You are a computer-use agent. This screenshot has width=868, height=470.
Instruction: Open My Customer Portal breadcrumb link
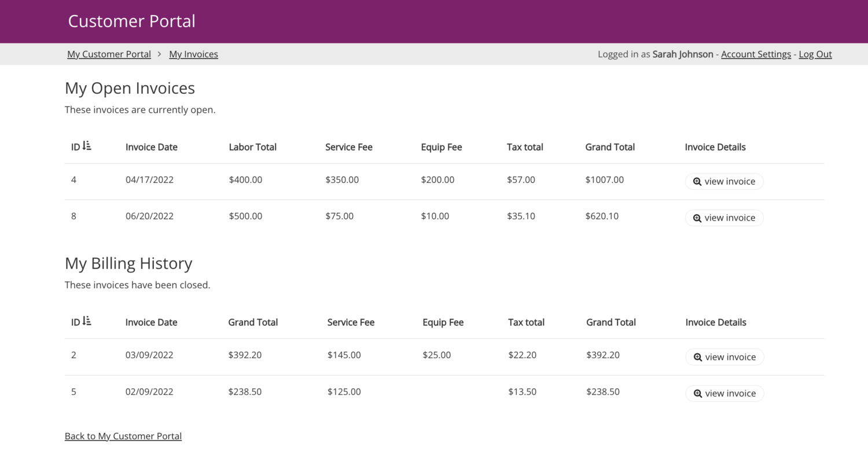(109, 54)
